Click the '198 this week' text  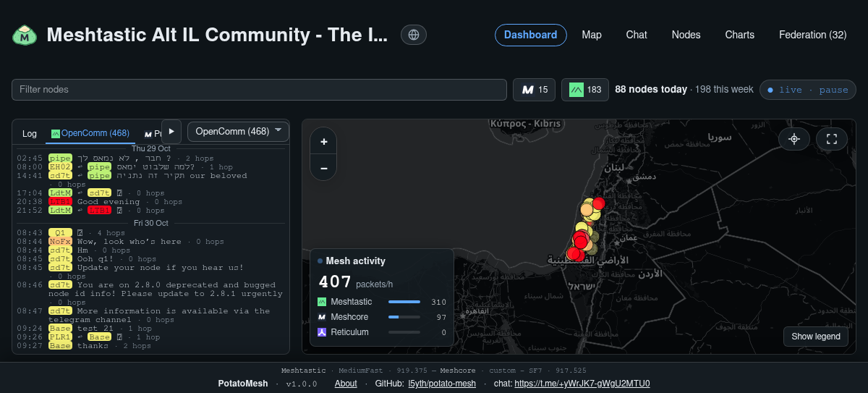[x=724, y=90]
